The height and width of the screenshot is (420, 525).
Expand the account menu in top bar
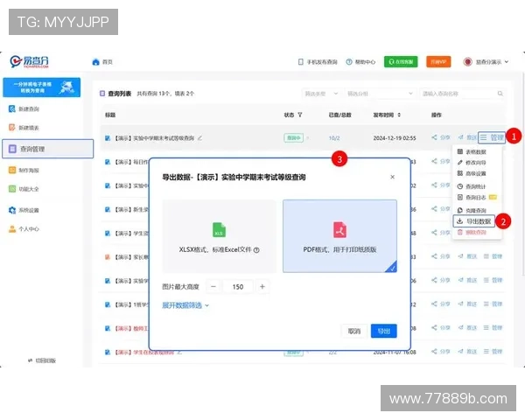click(486, 62)
